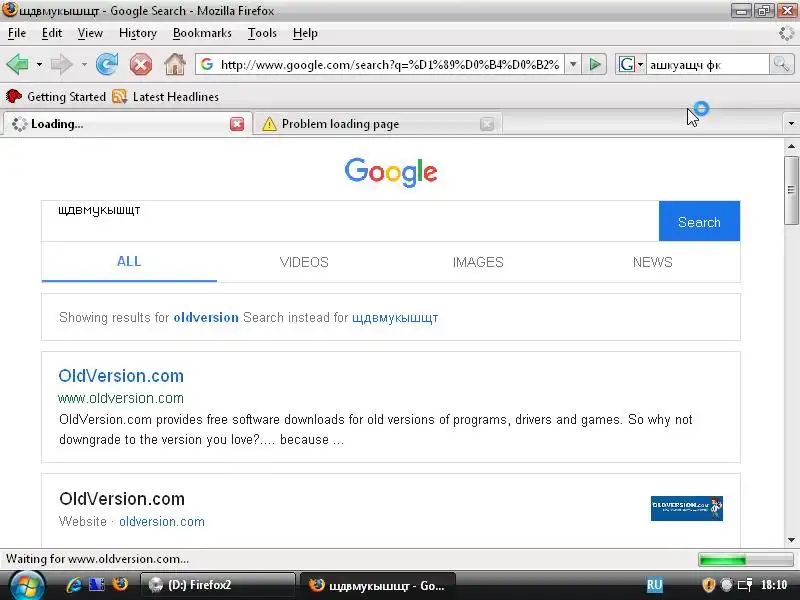Select the ALL results tab
This screenshot has height=600, width=800.
129,262
